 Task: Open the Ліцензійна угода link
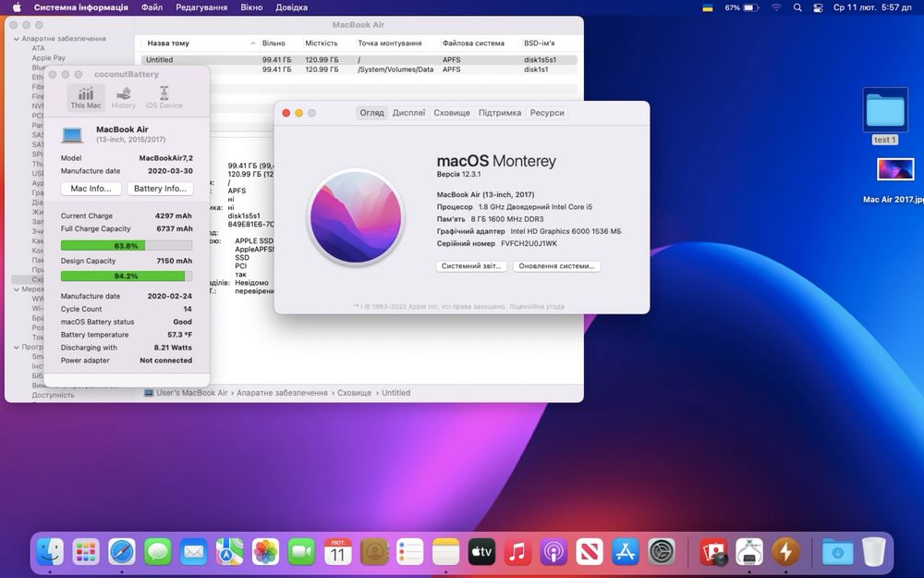coord(537,307)
